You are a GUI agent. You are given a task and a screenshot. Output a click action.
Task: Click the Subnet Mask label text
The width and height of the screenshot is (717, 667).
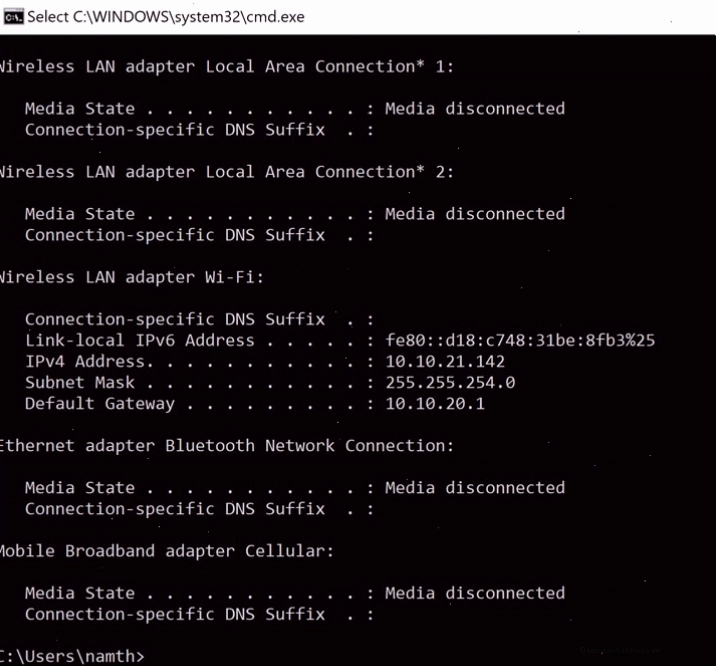(x=80, y=383)
